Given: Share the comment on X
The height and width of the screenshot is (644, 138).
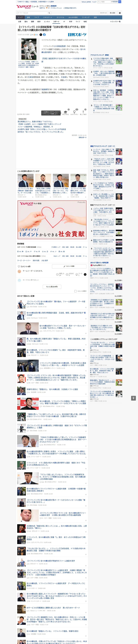Looking at the screenshot, I should [85, 274].
